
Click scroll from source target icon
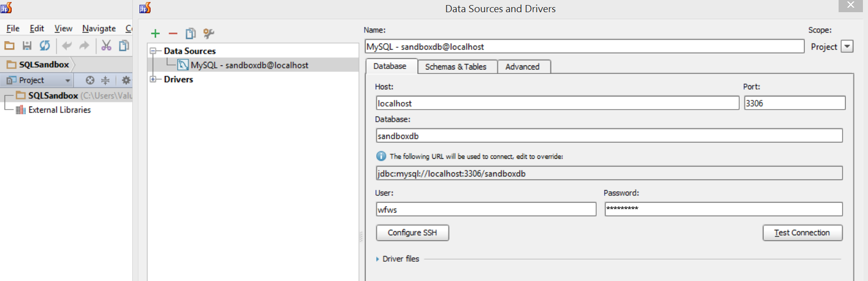[90, 80]
